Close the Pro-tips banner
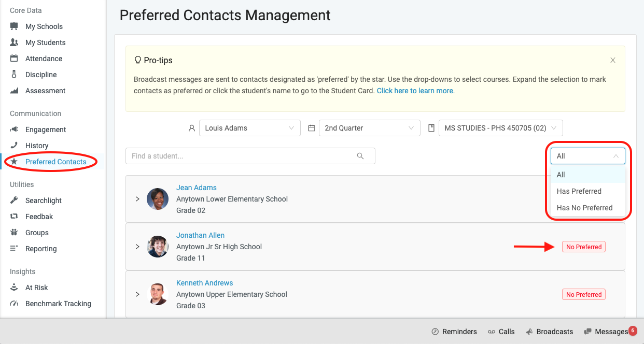The image size is (644, 344). point(613,60)
